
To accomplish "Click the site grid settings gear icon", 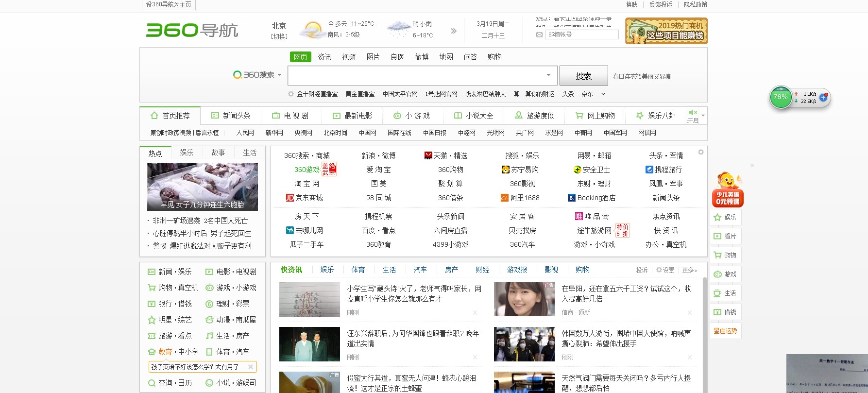I will pos(701,152).
